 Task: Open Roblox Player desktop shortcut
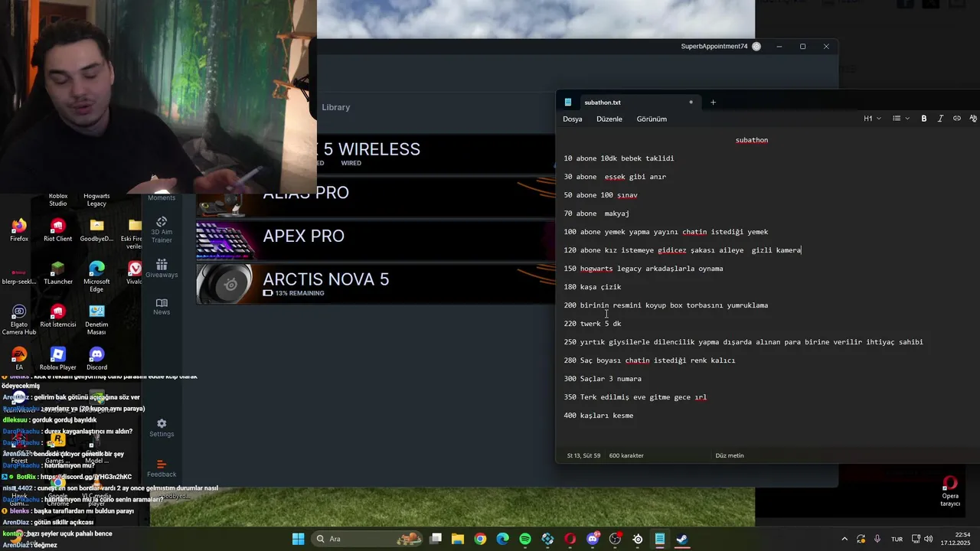[57, 359]
